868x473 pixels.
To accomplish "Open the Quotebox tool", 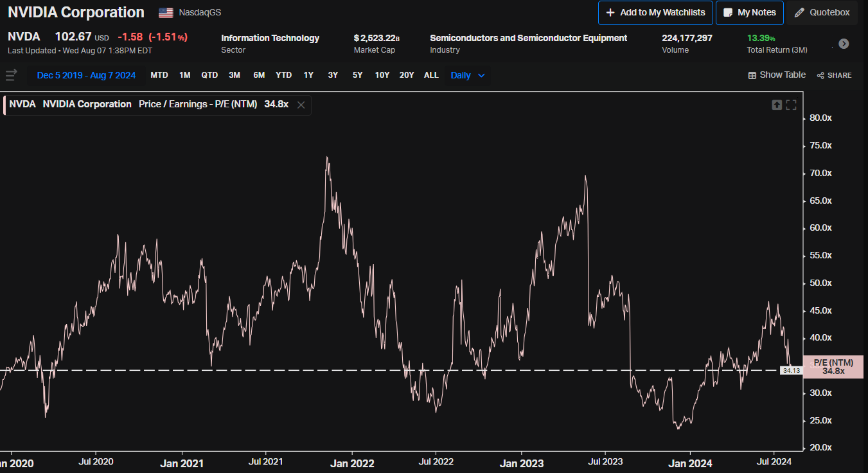I will coord(822,13).
